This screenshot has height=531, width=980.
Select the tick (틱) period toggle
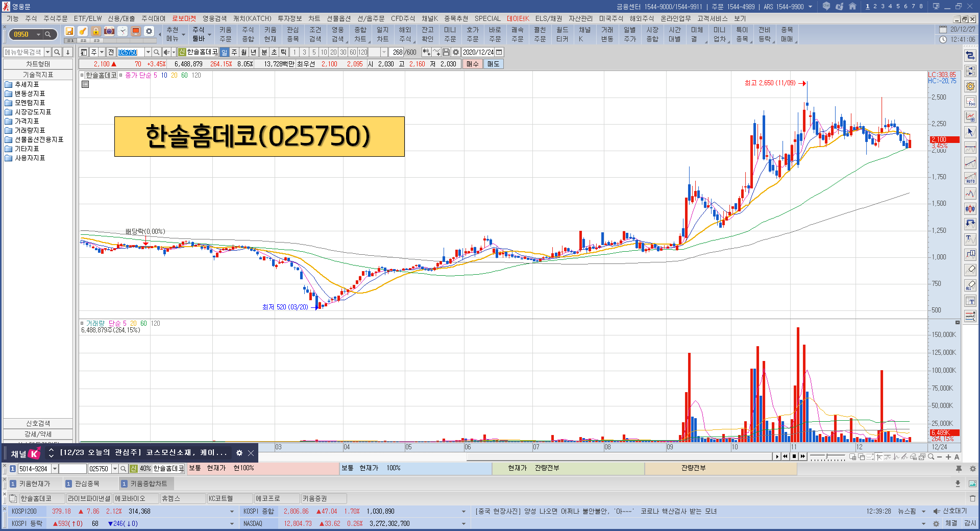(284, 52)
